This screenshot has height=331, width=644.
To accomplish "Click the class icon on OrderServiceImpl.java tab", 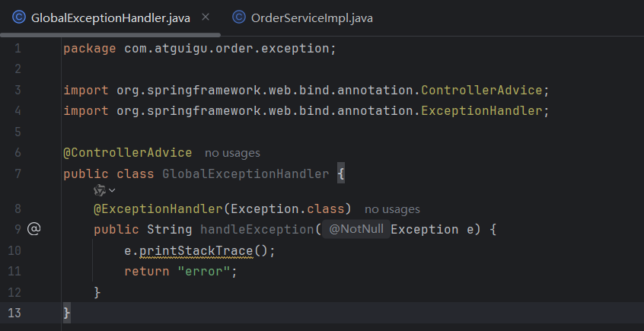I will click(238, 18).
